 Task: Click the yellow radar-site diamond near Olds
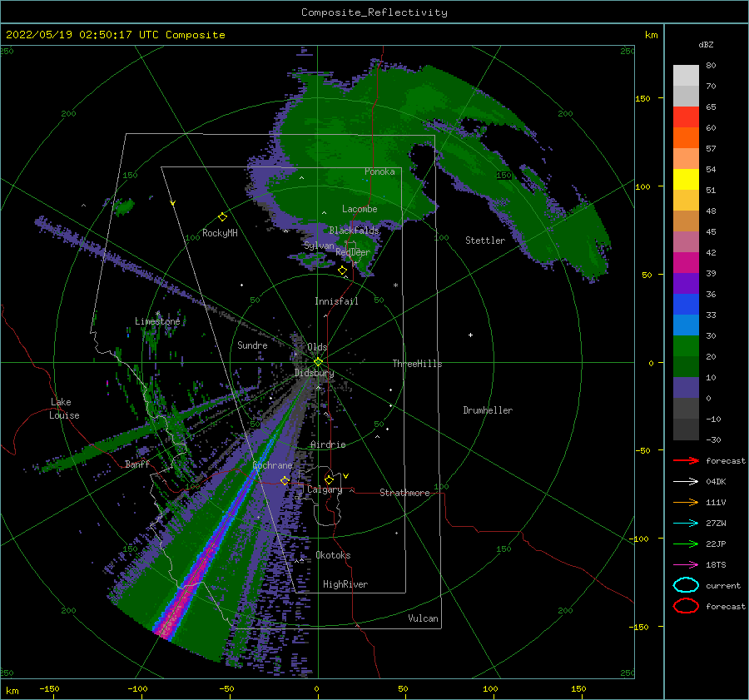318,362
